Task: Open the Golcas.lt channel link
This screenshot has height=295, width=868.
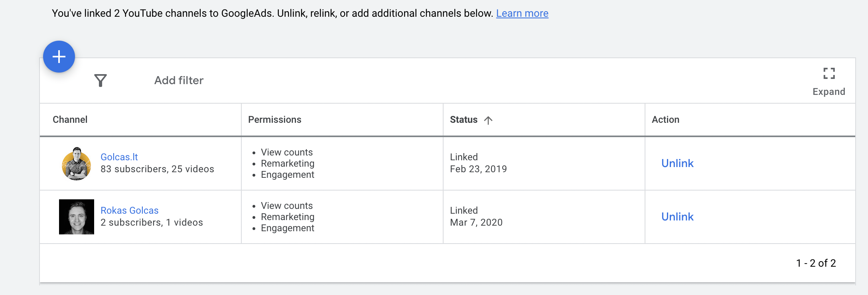Action: [119, 157]
